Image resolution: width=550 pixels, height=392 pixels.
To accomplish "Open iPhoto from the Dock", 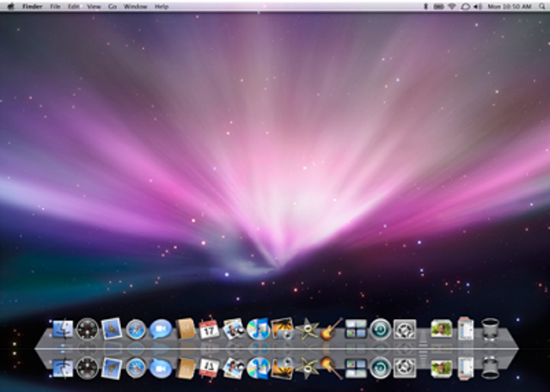I will (283, 329).
